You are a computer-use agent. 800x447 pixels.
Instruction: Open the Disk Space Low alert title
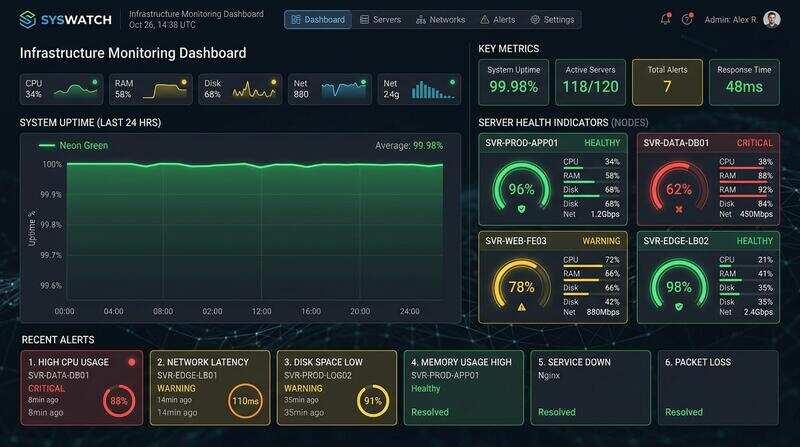pos(323,362)
